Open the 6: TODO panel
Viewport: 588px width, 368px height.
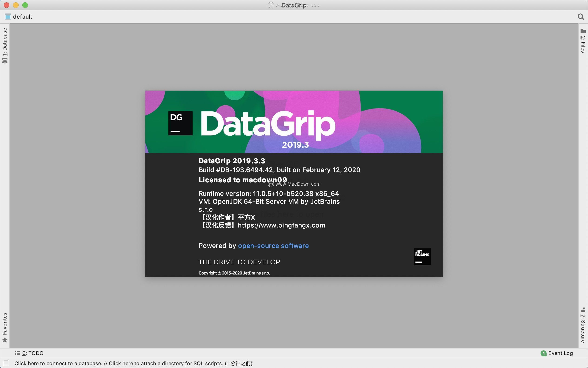29,353
